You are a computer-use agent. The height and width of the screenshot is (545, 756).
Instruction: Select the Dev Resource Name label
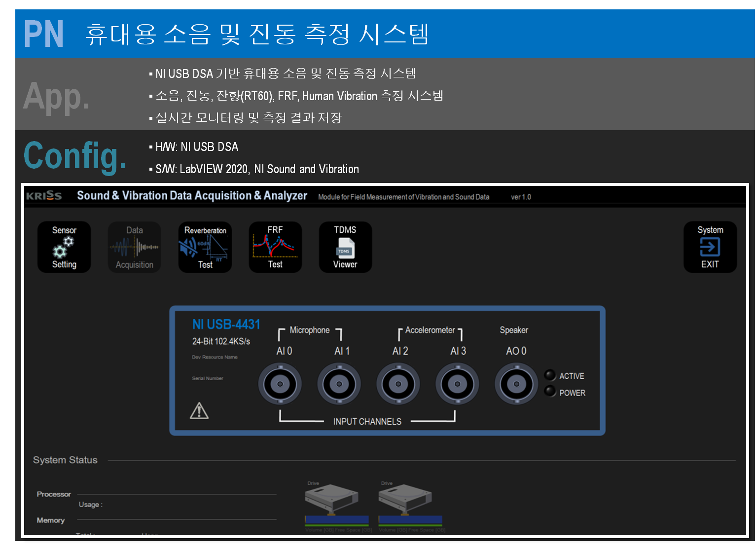tap(215, 357)
